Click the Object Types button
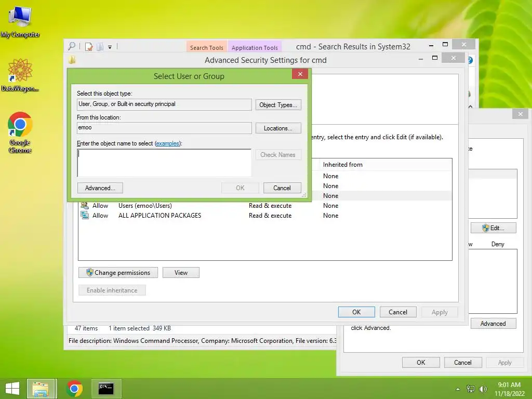The width and height of the screenshot is (532, 399). (278, 105)
